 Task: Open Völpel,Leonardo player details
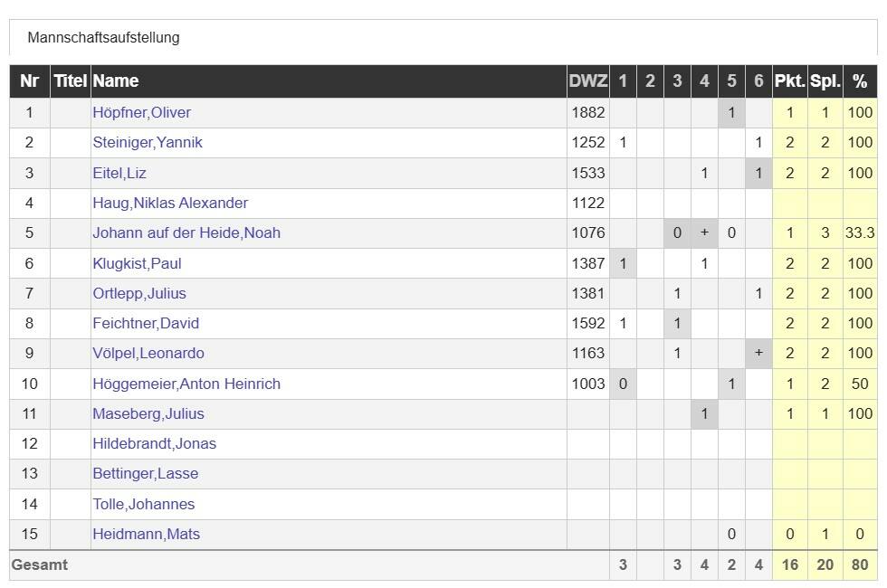(148, 353)
